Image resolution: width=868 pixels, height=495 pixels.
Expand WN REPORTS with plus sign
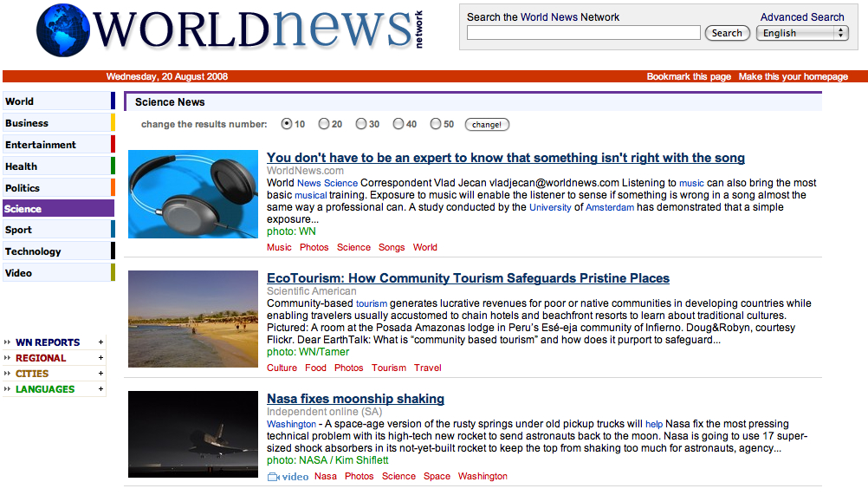coord(100,342)
